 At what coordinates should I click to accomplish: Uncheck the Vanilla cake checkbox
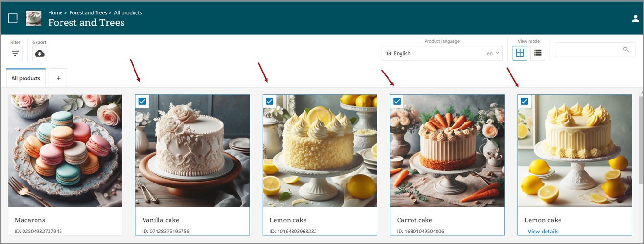click(x=142, y=101)
